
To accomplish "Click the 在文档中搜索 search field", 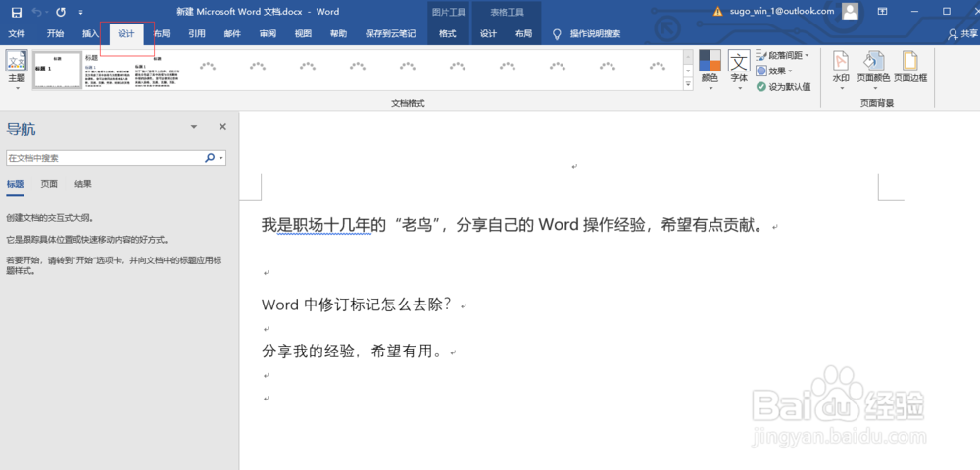I will [x=104, y=158].
